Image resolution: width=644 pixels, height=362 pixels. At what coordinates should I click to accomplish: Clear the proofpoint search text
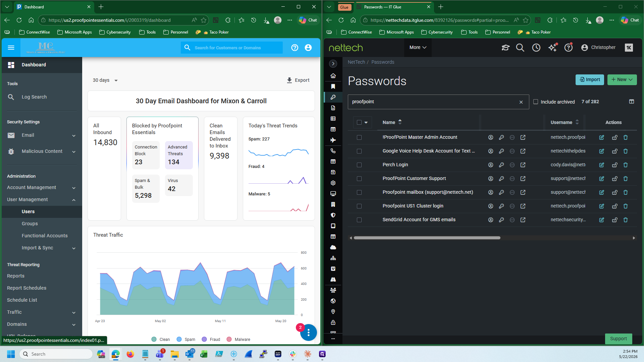point(521,102)
